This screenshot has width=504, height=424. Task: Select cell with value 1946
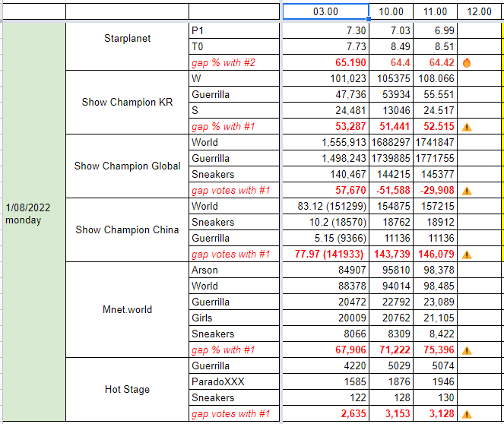pyautogui.click(x=435, y=381)
